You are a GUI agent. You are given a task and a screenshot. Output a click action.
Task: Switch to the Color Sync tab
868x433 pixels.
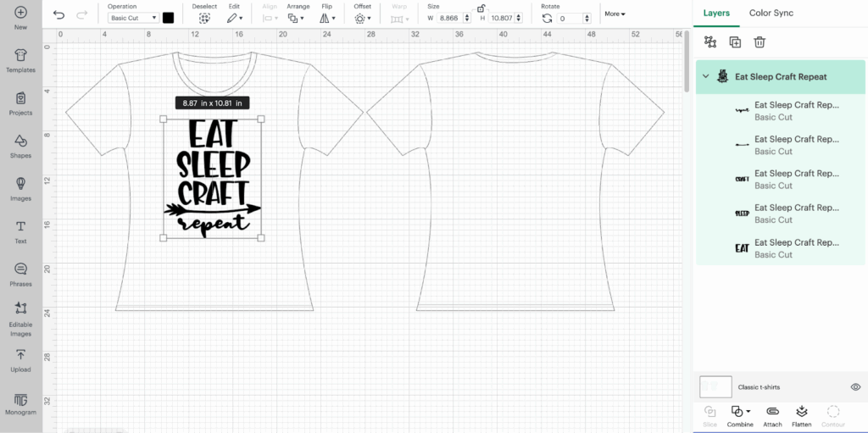click(x=771, y=14)
